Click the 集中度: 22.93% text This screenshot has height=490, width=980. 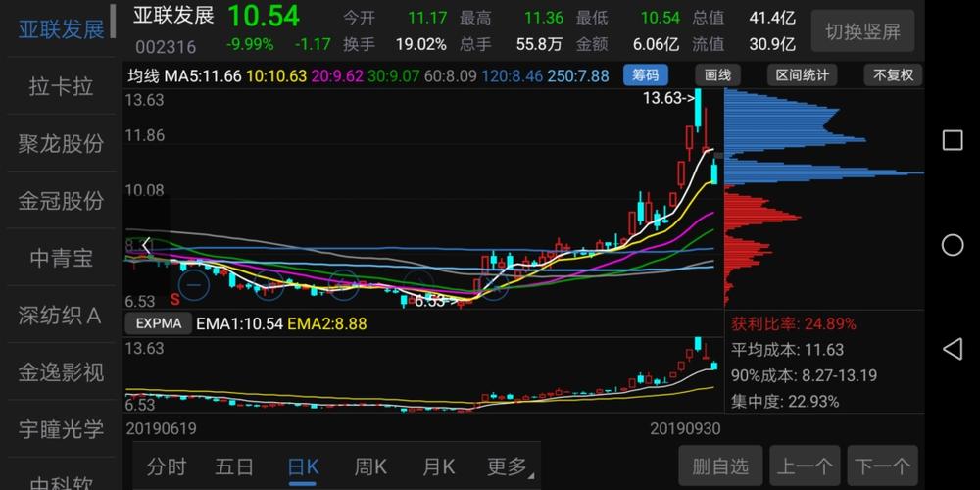(785, 401)
